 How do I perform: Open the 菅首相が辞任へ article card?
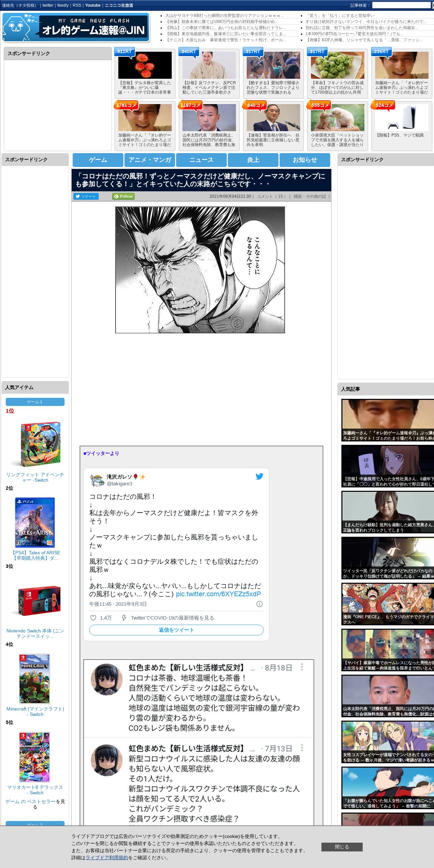(273, 126)
